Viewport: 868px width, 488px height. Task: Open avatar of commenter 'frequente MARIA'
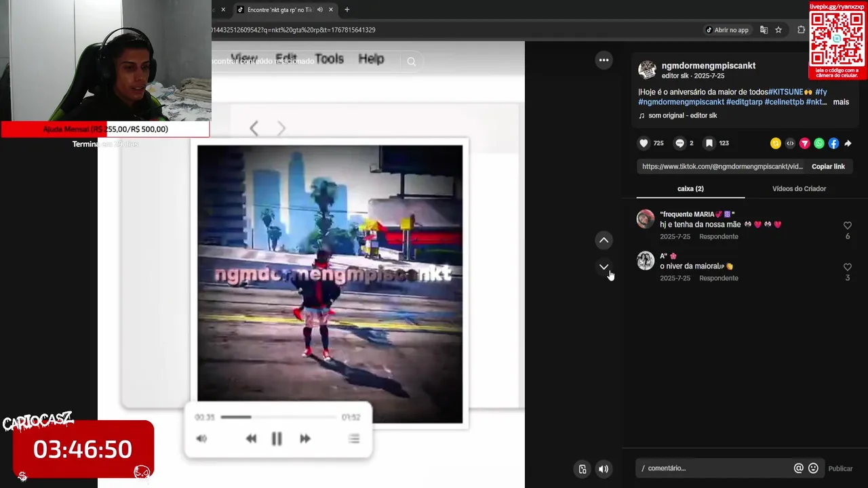click(x=646, y=218)
